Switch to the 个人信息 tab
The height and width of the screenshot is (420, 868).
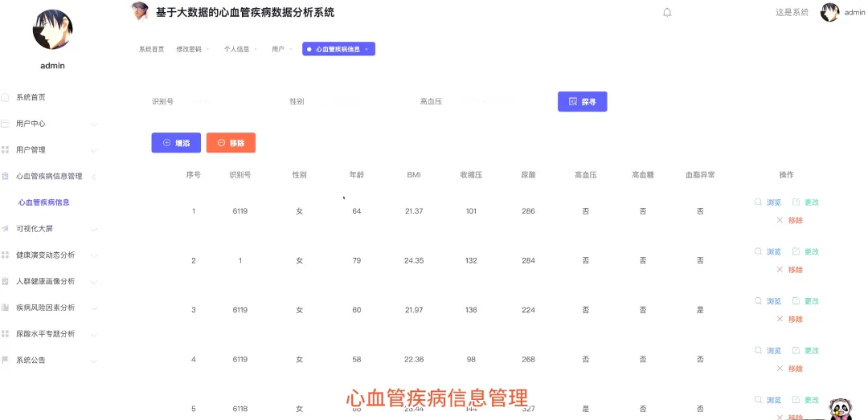click(236, 49)
